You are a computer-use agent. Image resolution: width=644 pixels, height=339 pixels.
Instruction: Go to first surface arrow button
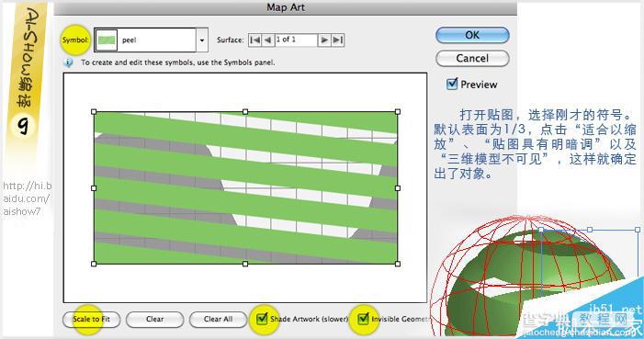254,40
